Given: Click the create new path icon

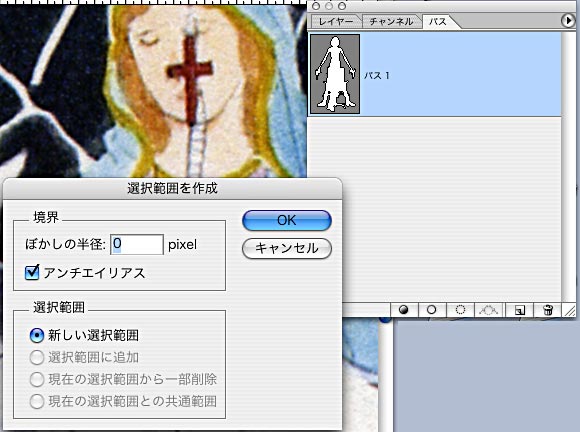Looking at the screenshot, I should (519, 310).
